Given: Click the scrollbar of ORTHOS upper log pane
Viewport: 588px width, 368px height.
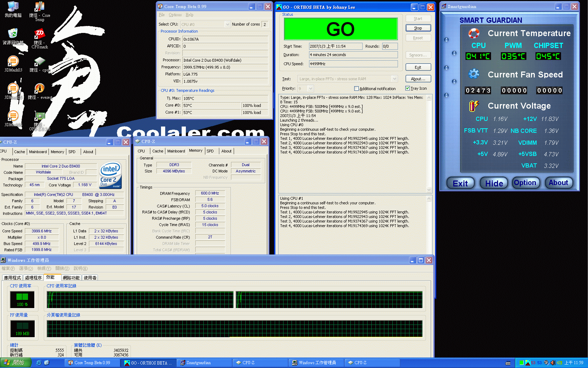Looking at the screenshot, I should click(x=429, y=144).
